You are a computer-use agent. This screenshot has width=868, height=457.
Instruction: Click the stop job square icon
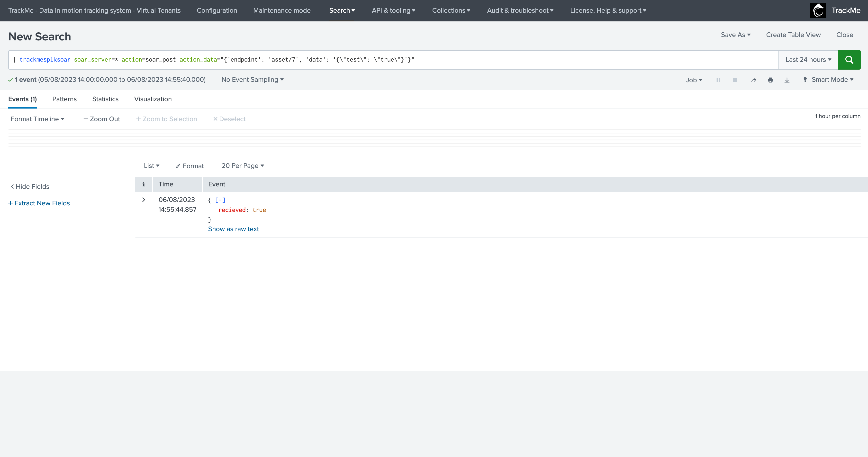735,80
